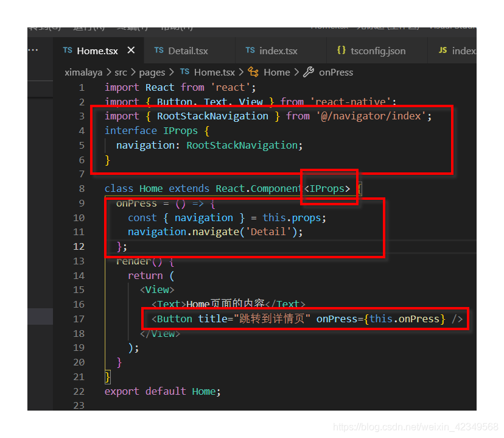Click the wrench icon before onPress

(x=309, y=72)
